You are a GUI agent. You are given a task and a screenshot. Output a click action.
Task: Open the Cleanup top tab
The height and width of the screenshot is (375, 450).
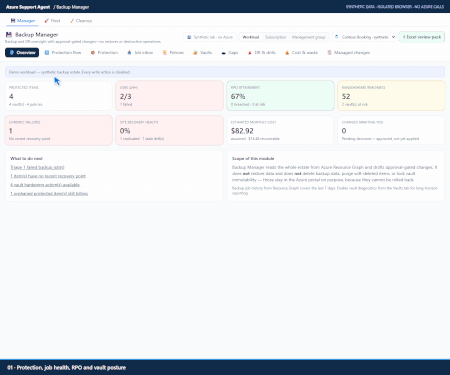(81, 21)
